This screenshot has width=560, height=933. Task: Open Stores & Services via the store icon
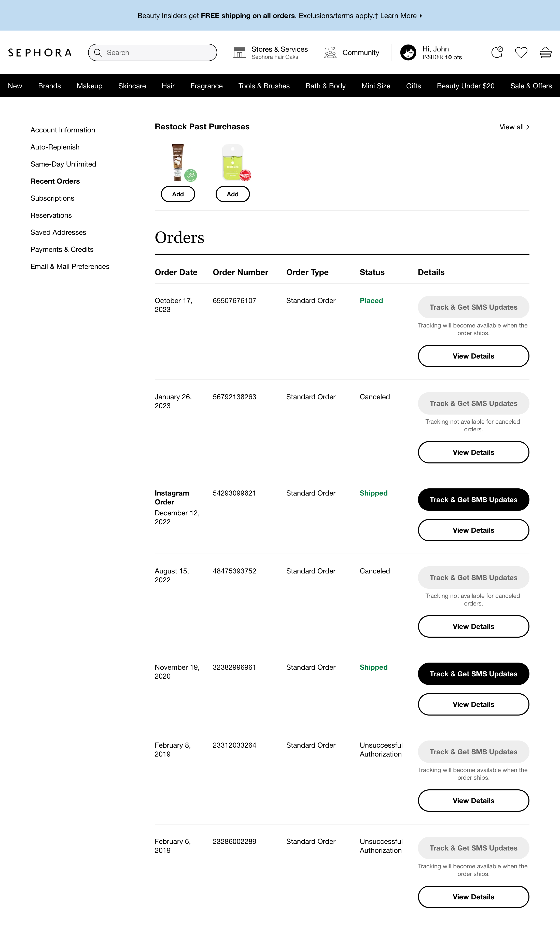(x=240, y=52)
